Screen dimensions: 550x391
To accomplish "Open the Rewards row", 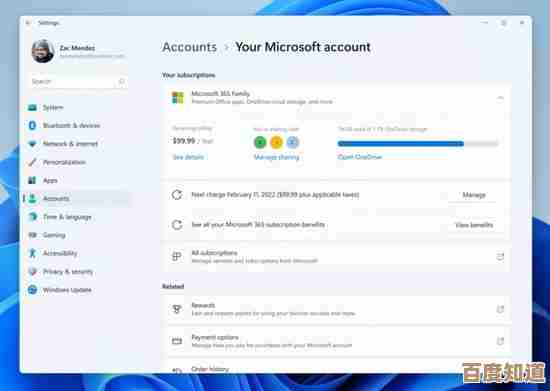I will 336,309.
